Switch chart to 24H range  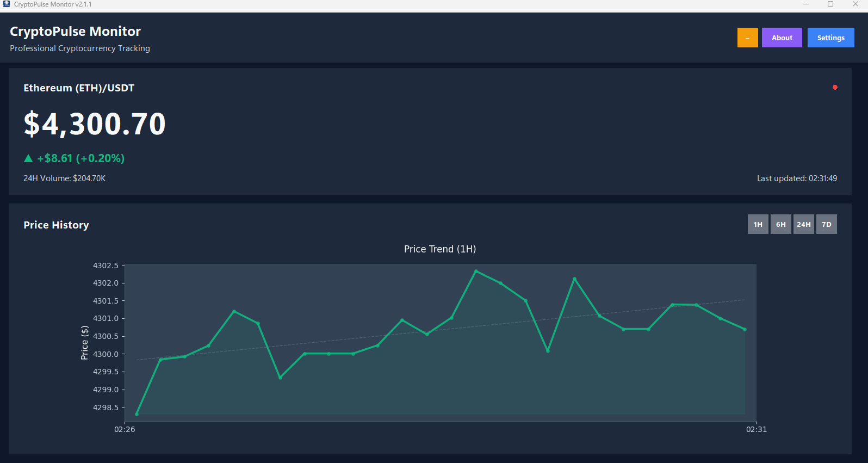pyautogui.click(x=803, y=224)
